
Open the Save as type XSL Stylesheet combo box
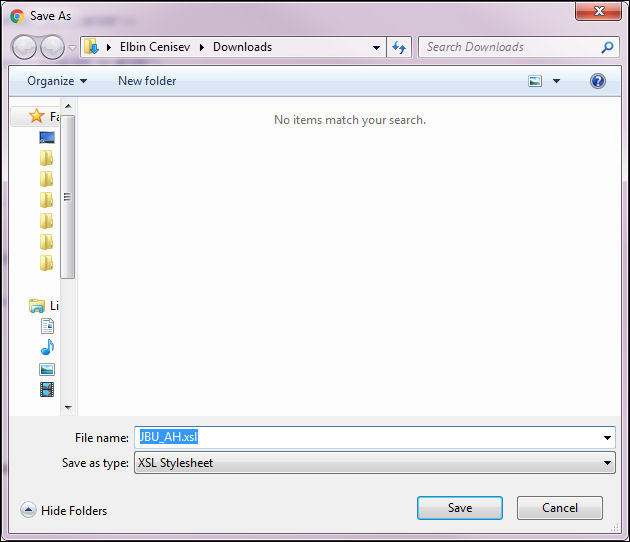pyautogui.click(x=374, y=463)
